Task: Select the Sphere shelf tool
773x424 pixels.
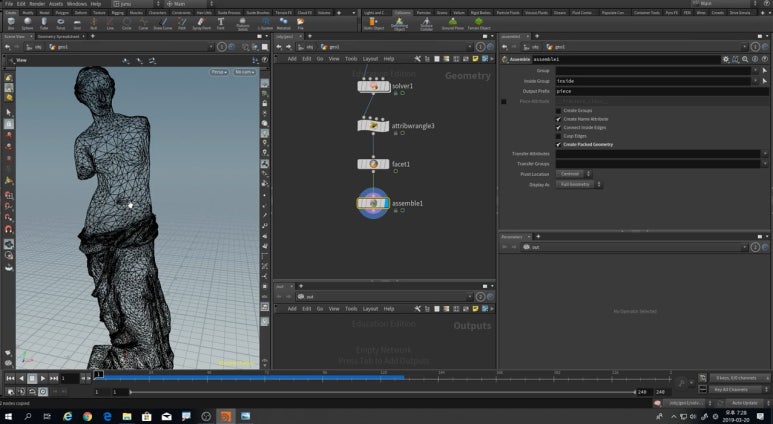Action: 28,23
